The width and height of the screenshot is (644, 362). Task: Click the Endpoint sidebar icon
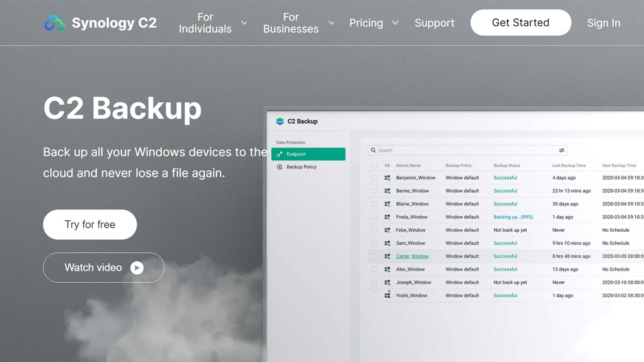[x=279, y=154]
